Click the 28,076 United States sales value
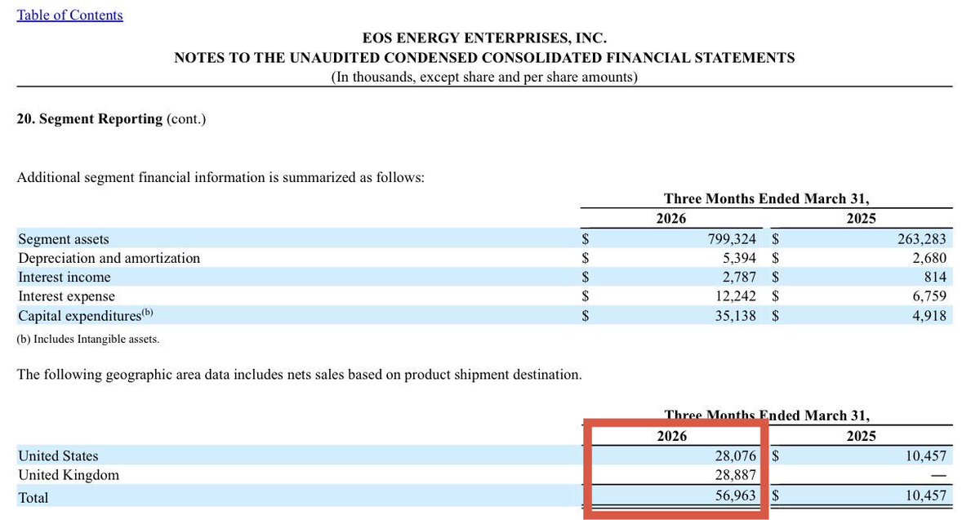Image resolution: width=980 pixels, height=520 pixels. 735,456
